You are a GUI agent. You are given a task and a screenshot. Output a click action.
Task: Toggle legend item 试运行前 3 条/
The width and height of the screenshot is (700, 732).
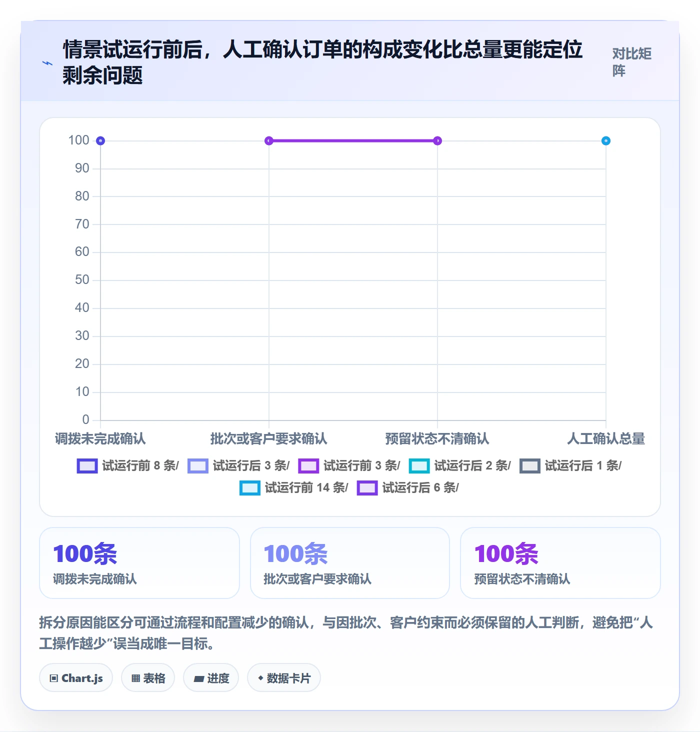coord(349,465)
